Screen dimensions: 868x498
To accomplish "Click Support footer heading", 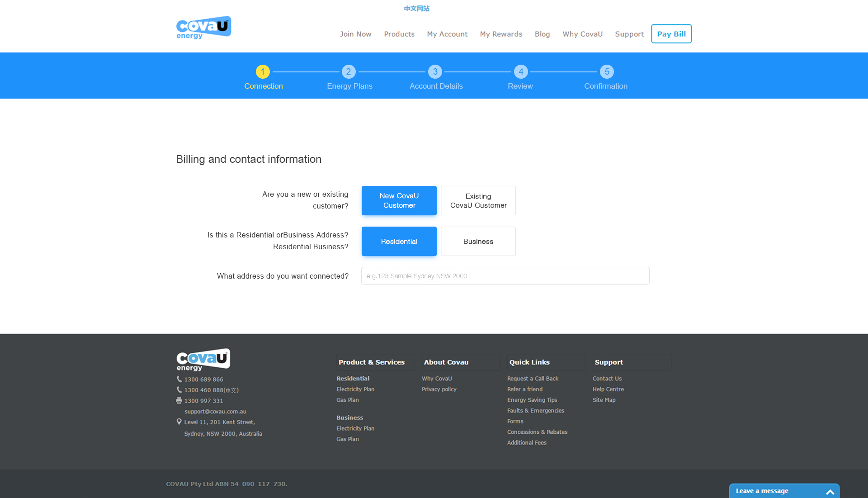I will (609, 362).
